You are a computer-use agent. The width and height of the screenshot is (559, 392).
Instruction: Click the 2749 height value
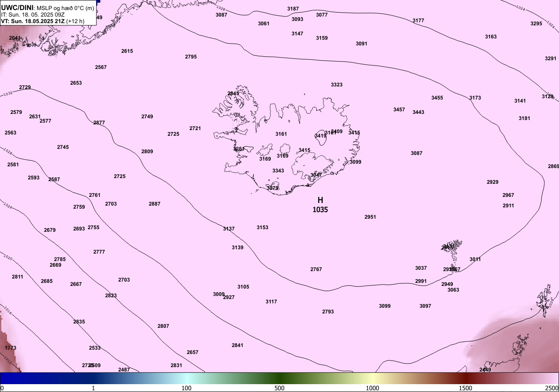point(147,117)
